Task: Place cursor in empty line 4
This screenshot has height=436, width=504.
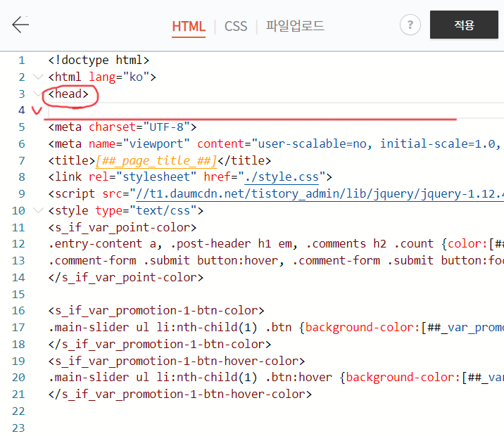Action: [x=276, y=111]
